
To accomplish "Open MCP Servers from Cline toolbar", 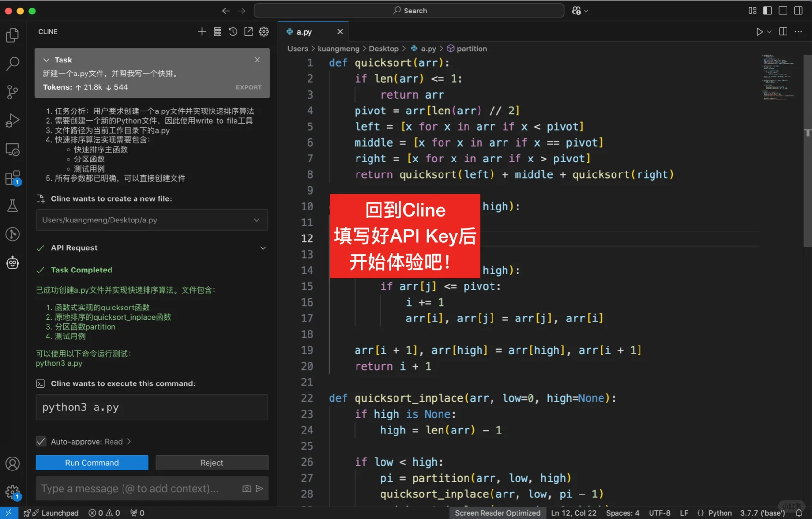I will [218, 31].
